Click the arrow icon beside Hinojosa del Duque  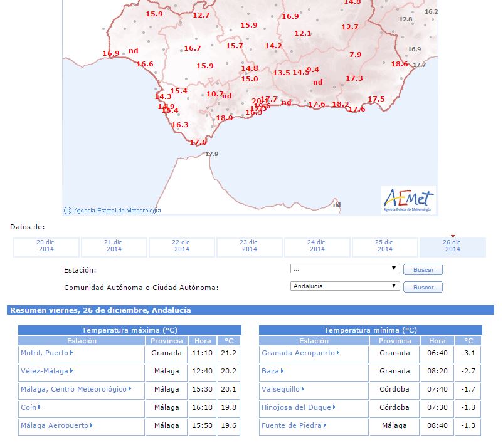pyautogui.click(x=334, y=407)
